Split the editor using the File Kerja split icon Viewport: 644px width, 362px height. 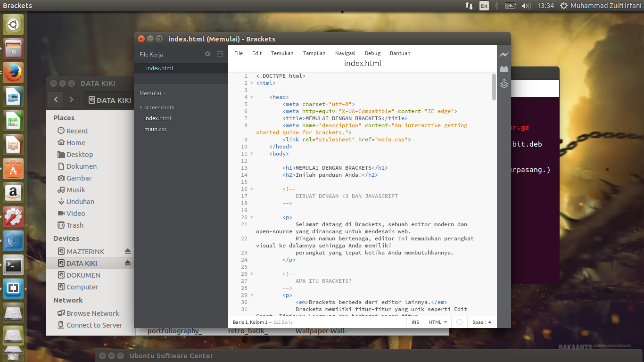[220, 54]
